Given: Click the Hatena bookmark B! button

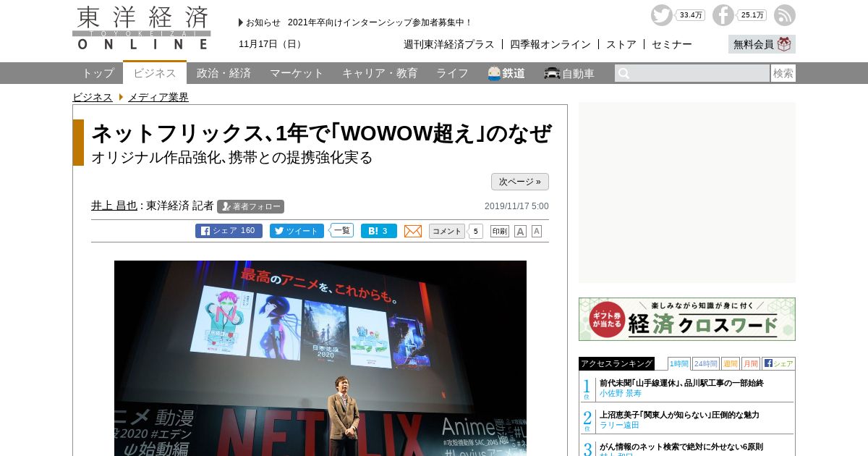Looking at the screenshot, I should point(379,231).
